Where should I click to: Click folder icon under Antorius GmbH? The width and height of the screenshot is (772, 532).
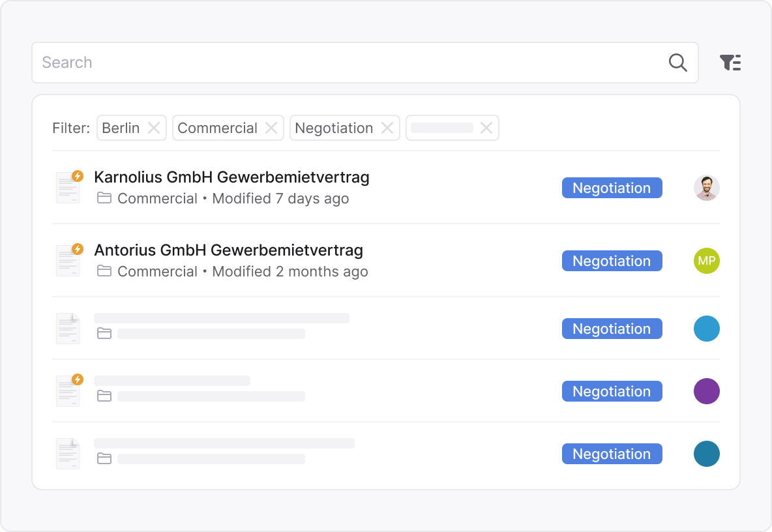(x=104, y=271)
